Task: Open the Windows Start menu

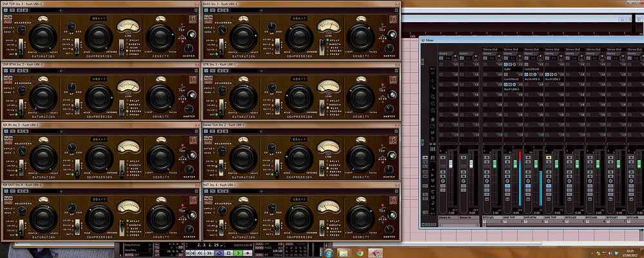Action: pyautogui.click(x=328, y=253)
